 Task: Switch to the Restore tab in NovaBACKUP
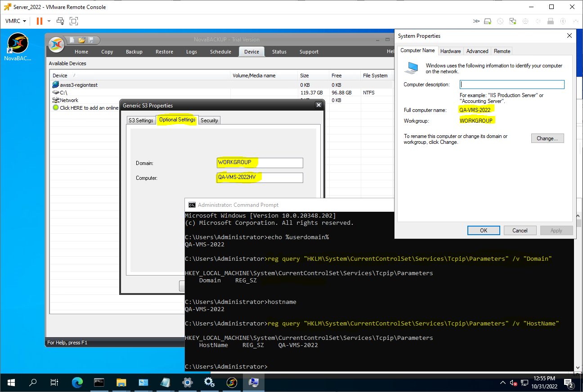164,52
